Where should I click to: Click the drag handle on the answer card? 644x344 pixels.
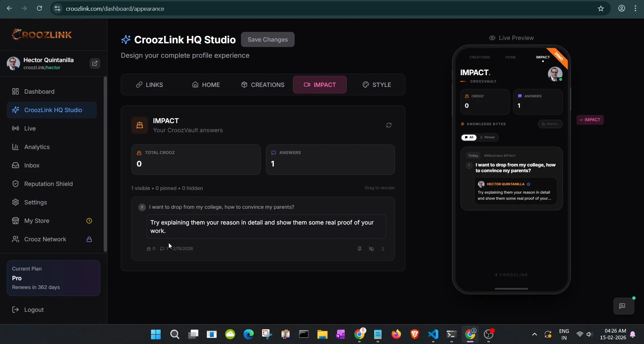click(383, 249)
